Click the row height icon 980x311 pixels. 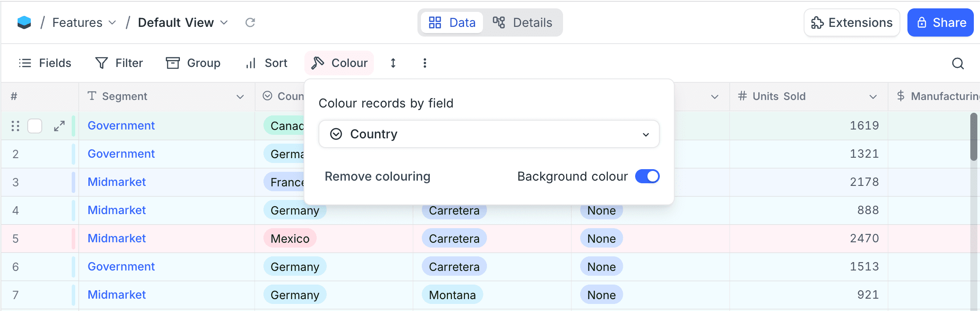pos(393,63)
